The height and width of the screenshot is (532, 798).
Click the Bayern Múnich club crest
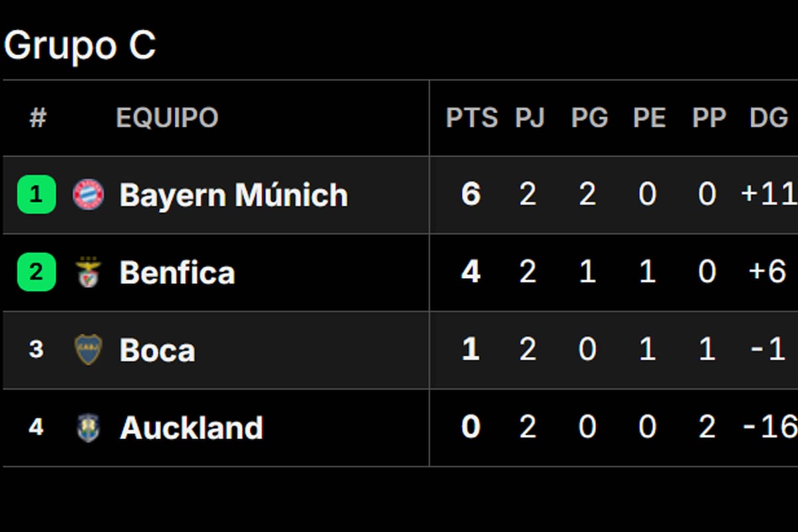tap(88, 195)
